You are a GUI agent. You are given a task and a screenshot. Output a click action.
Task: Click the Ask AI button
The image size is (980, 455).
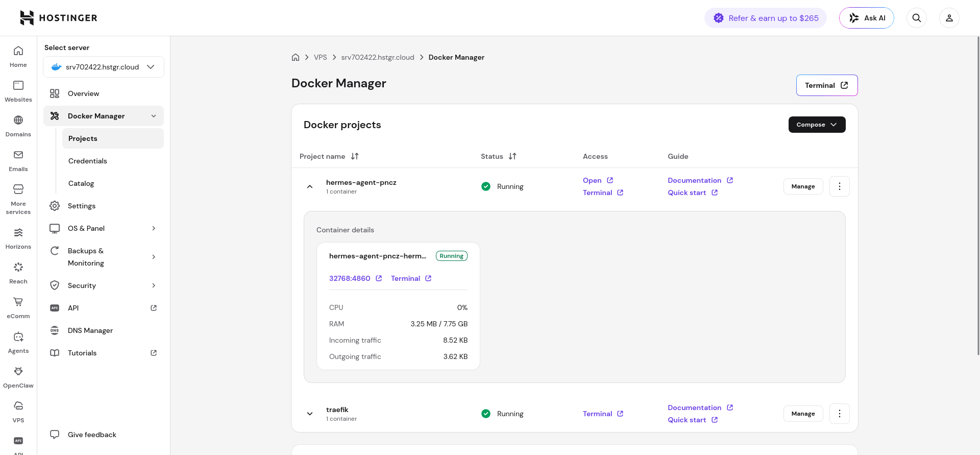pos(867,18)
